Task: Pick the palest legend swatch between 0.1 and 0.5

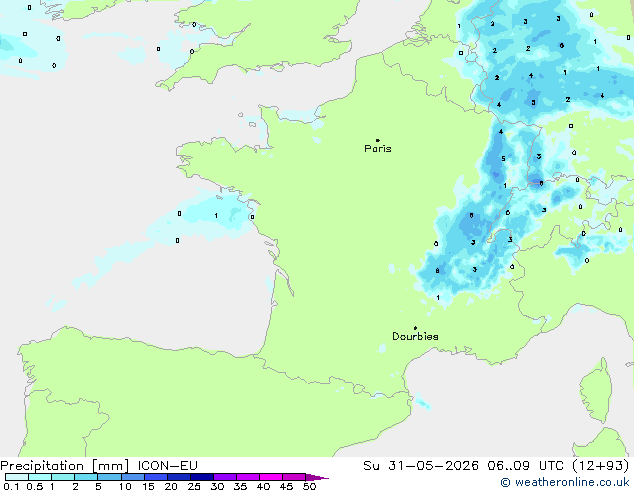Action: click(x=17, y=477)
